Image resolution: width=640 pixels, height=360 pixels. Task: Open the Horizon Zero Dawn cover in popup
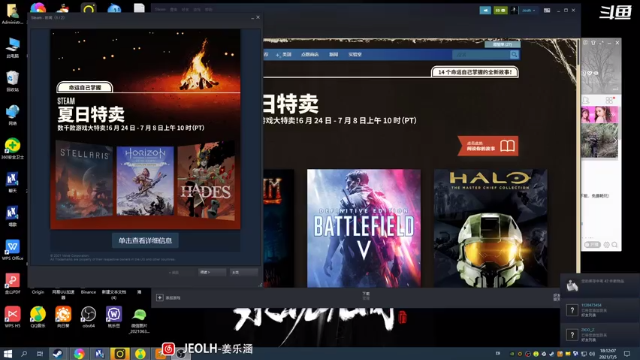[x=145, y=181]
